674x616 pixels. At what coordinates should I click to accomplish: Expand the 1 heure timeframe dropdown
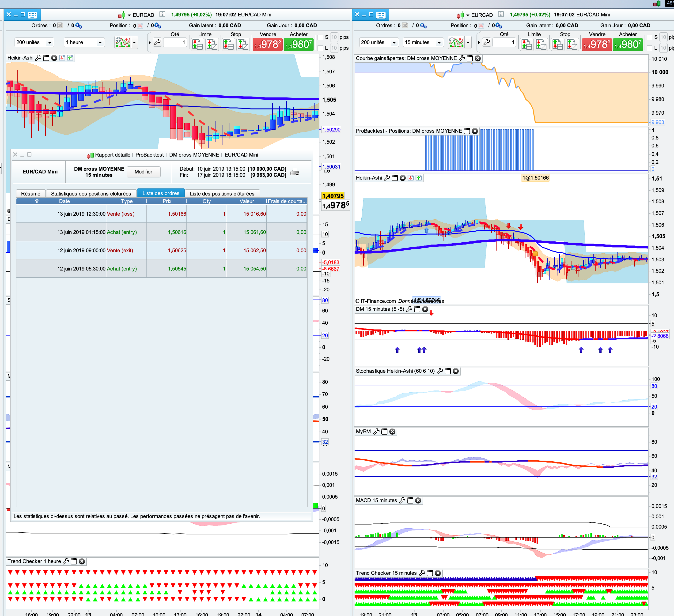coord(84,42)
